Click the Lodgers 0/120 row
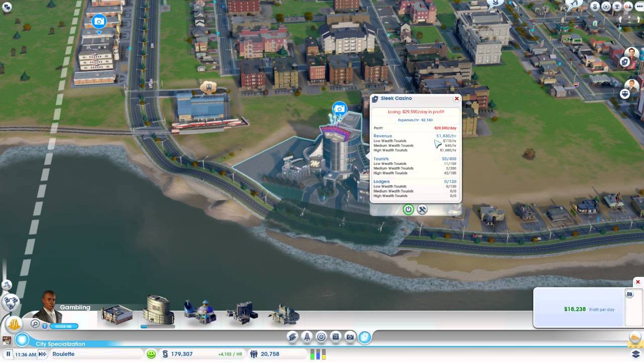The image size is (644, 362). (415, 182)
